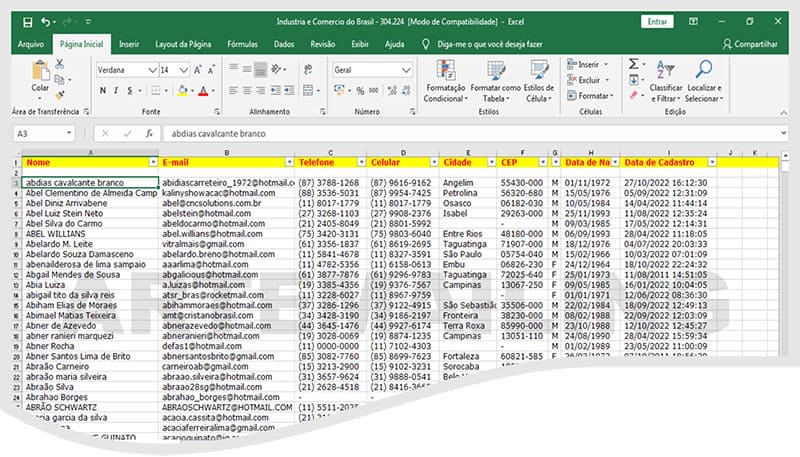The height and width of the screenshot is (457, 800).
Task: Click the fill color bucket icon
Action: point(183,91)
